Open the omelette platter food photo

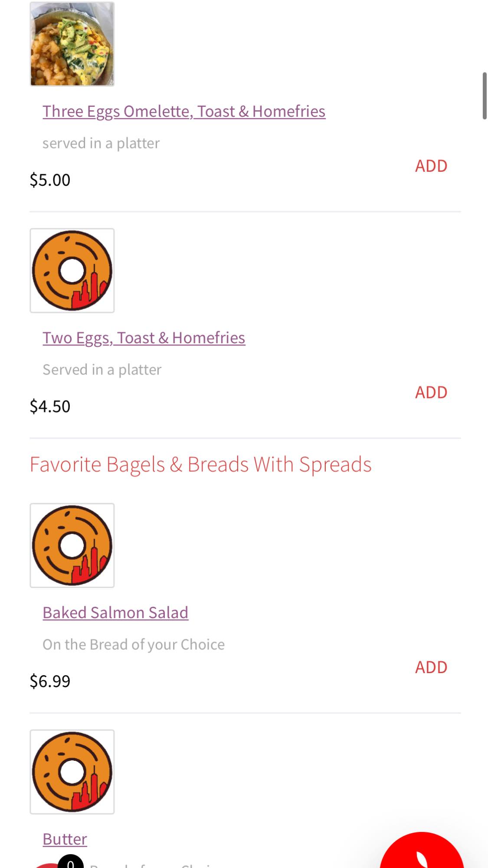tap(72, 44)
